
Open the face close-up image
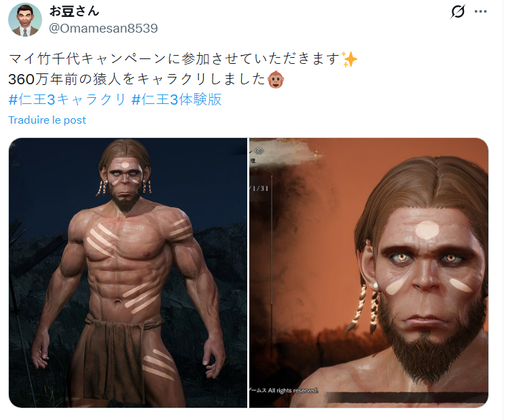coord(369,273)
